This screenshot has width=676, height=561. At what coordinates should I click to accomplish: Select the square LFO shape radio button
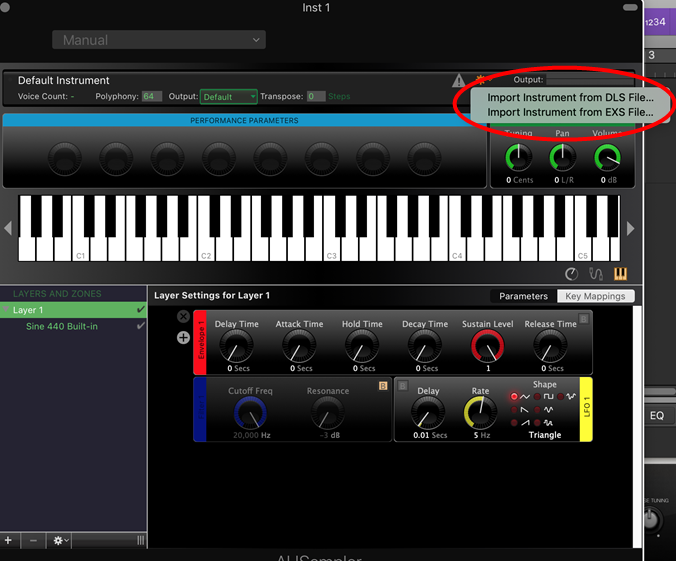pos(537,396)
